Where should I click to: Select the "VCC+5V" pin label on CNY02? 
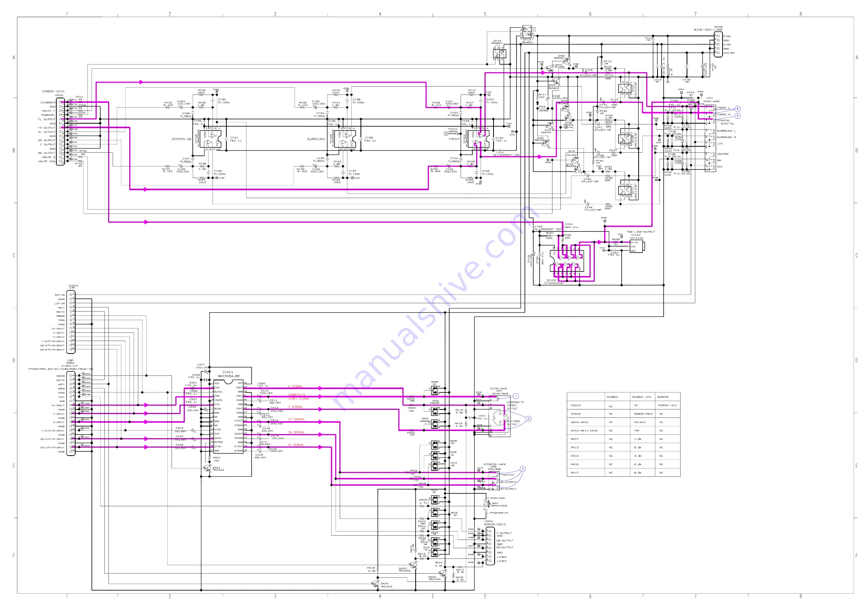click(729, 53)
